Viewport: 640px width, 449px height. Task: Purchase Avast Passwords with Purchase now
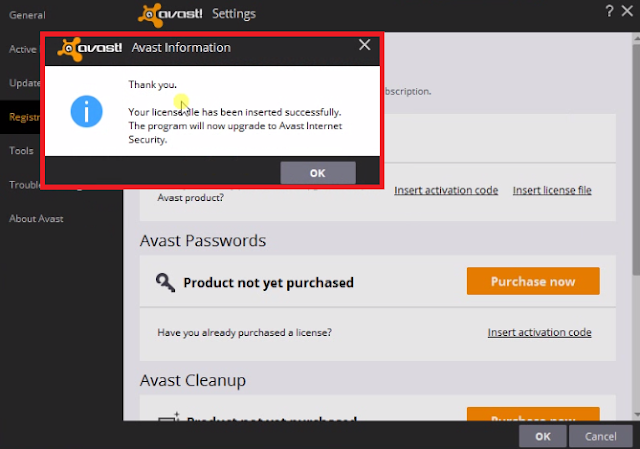click(533, 281)
